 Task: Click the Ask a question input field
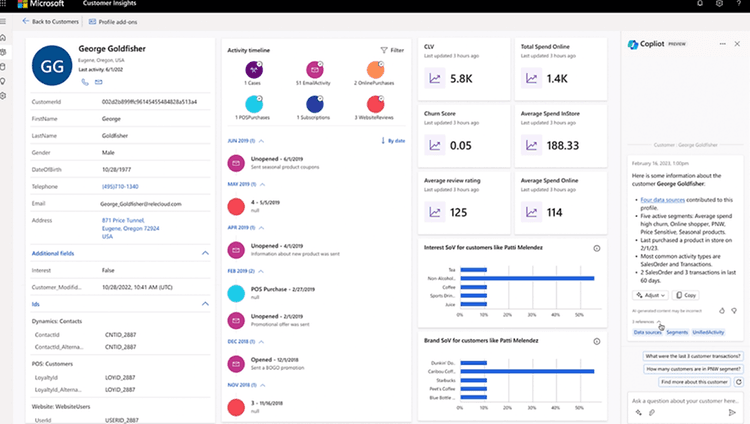point(680,400)
